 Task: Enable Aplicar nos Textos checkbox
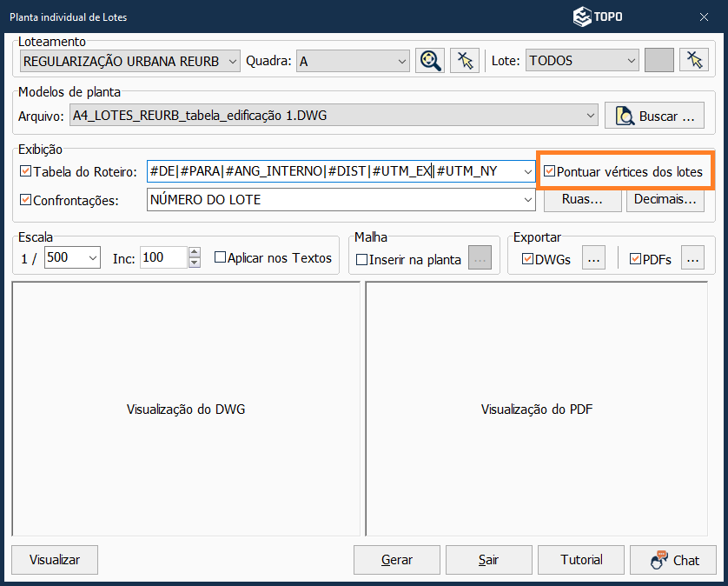pos(220,257)
